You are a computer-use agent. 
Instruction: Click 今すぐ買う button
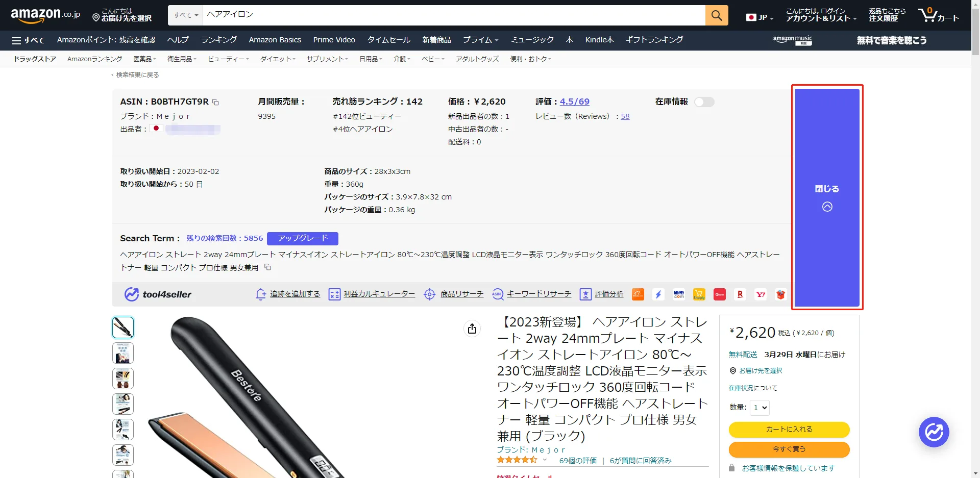click(789, 449)
